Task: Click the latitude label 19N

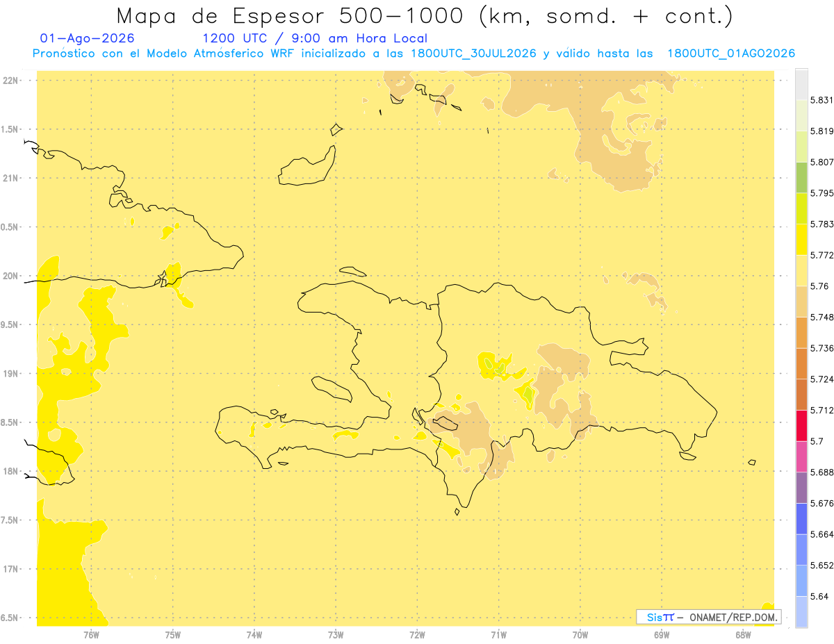Action: click(12, 374)
